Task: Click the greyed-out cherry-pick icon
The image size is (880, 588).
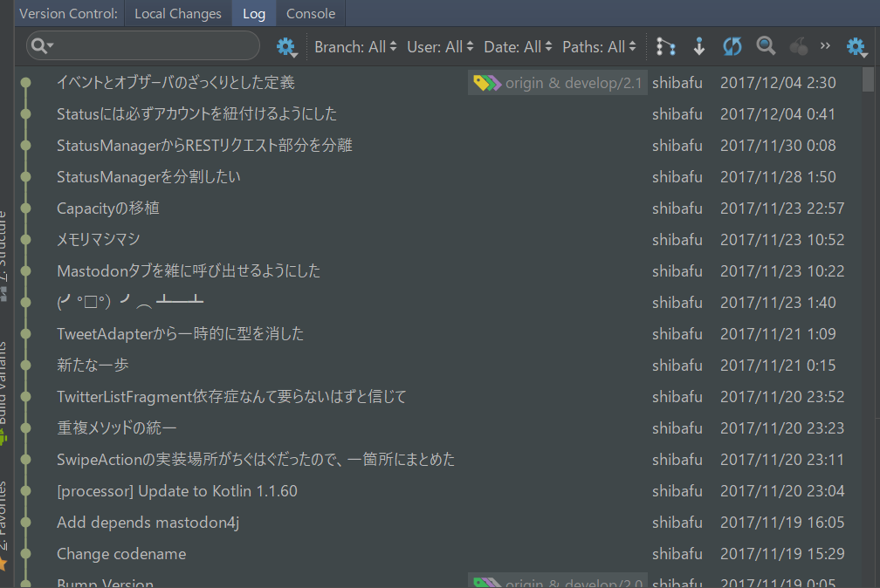Action: 798,46
